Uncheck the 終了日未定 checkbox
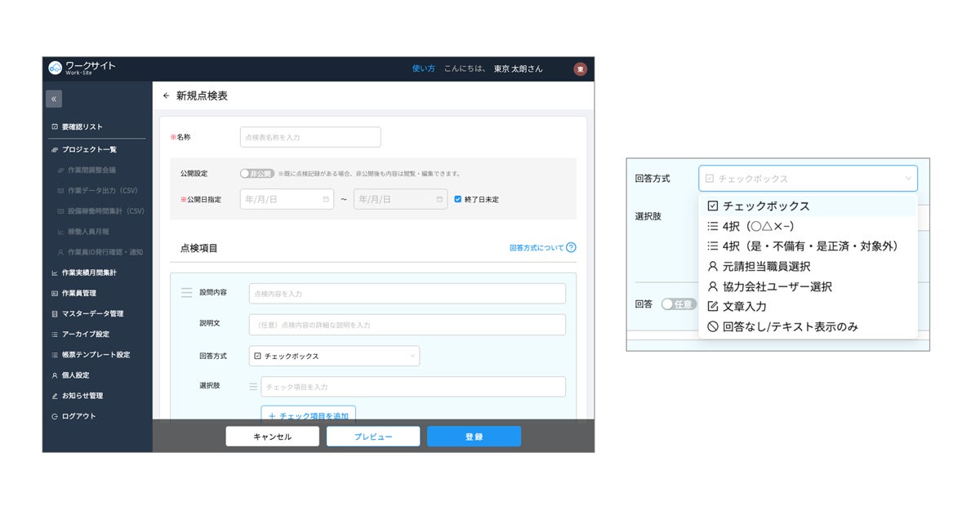Image resolution: width=980 pixels, height=514 pixels. [457, 199]
